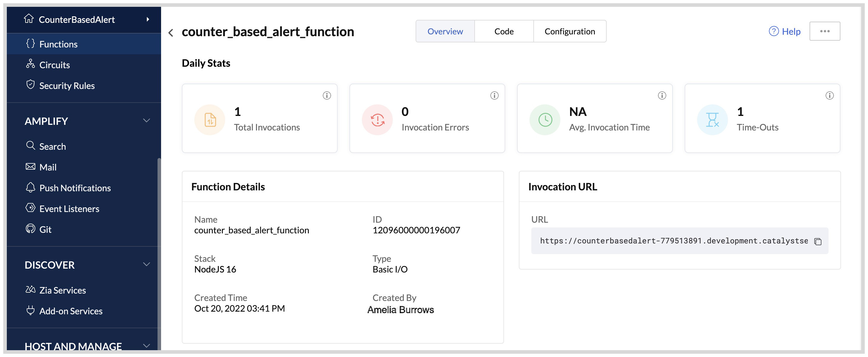Click the back arrow navigation icon
This screenshot has width=868, height=357.
173,31
